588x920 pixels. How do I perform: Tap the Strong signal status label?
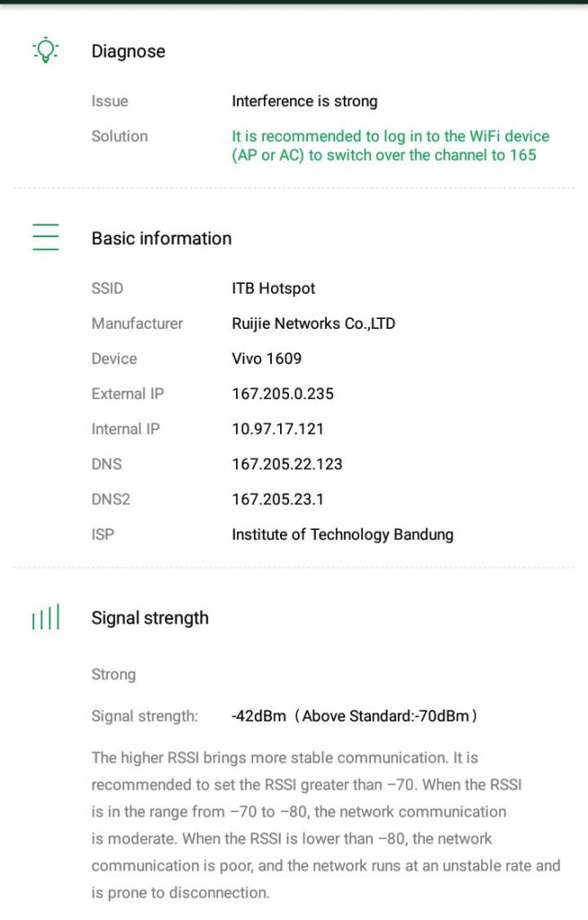[x=114, y=674]
